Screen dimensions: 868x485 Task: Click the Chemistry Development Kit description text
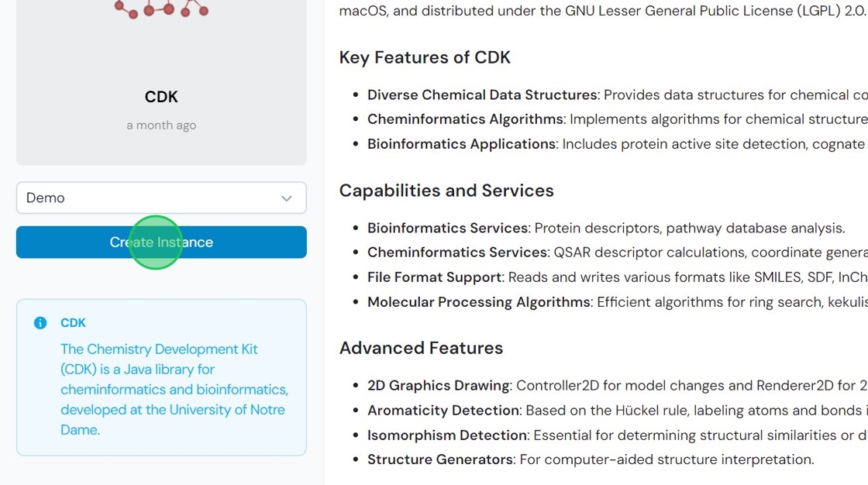[174, 389]
